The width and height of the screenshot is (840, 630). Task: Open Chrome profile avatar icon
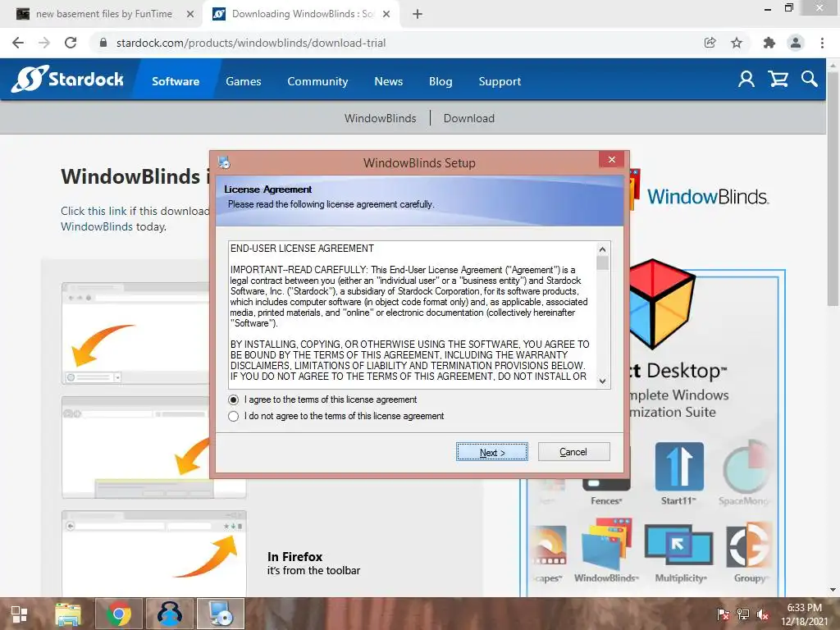tap(796, 43)
